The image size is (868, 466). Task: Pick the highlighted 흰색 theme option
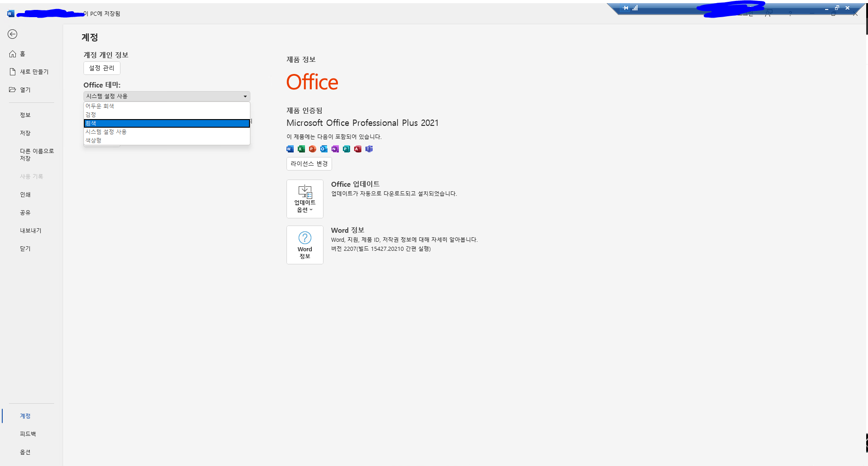point(166,123)
